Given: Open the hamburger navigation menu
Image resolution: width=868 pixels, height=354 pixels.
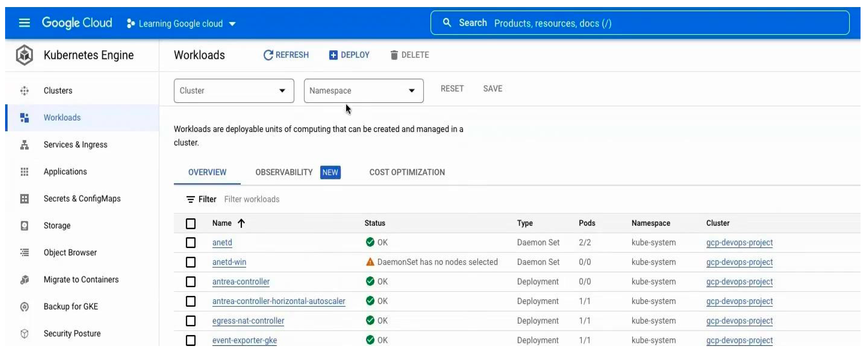Looking at the screenshot, I should point(24,23).
